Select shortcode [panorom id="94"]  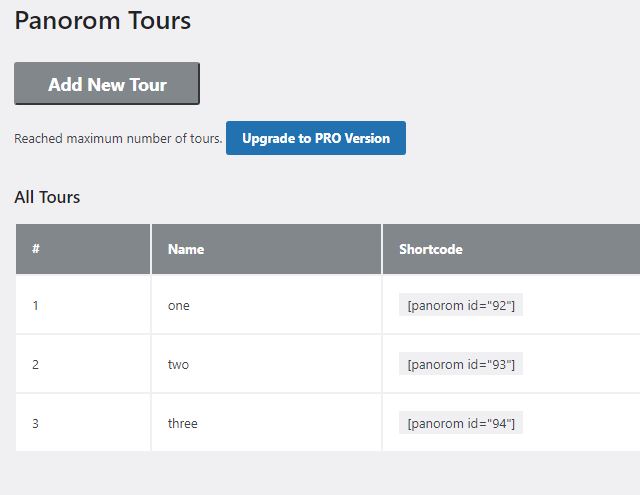tap(461, 423)
